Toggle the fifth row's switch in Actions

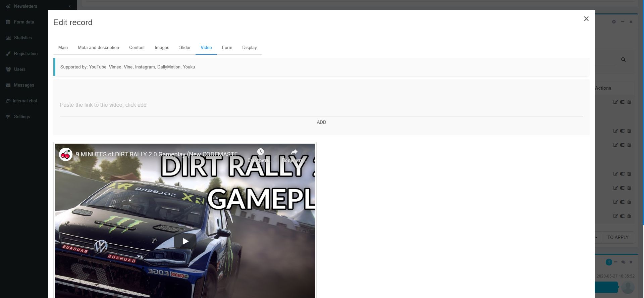click(623, 188)
